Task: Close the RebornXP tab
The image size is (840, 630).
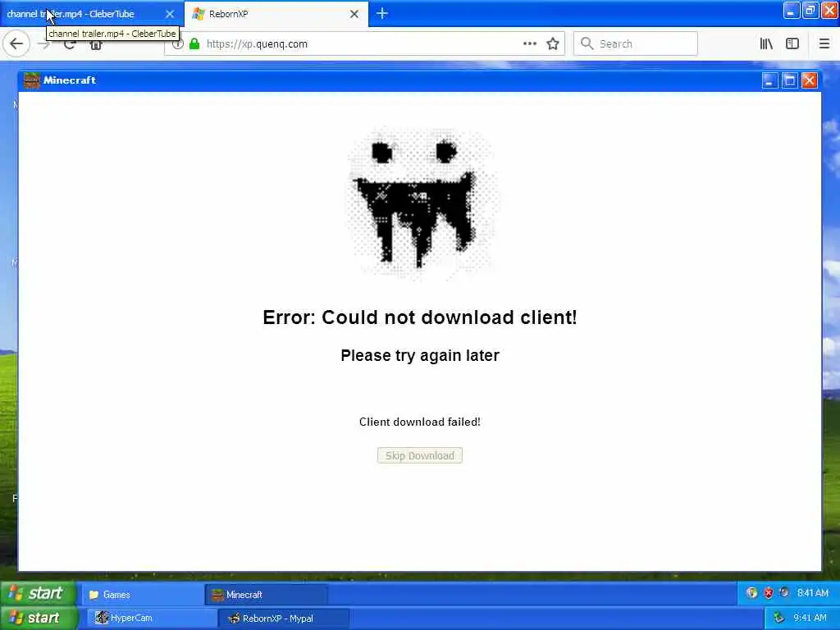Action: [354, 14]
